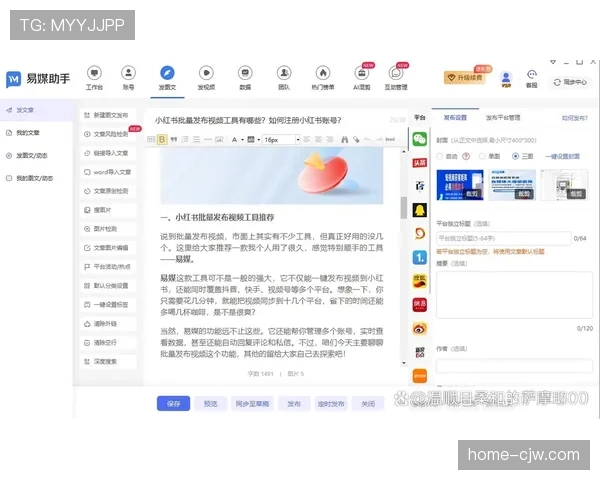Image resolution: width=600 pixels, height=480 pixels.
Task: Click the 关闭 button
Action: click(368, 403)
